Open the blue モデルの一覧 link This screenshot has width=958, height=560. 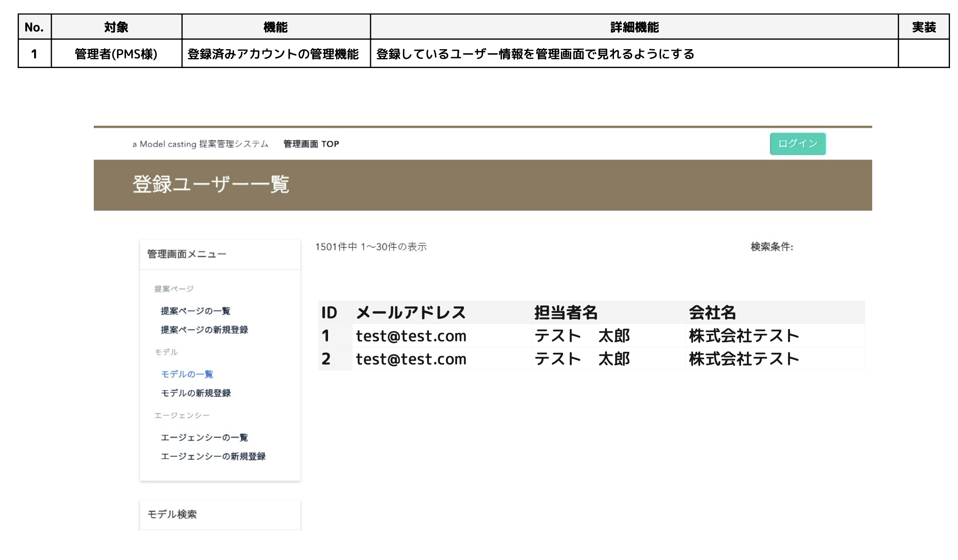pos(187,374)
